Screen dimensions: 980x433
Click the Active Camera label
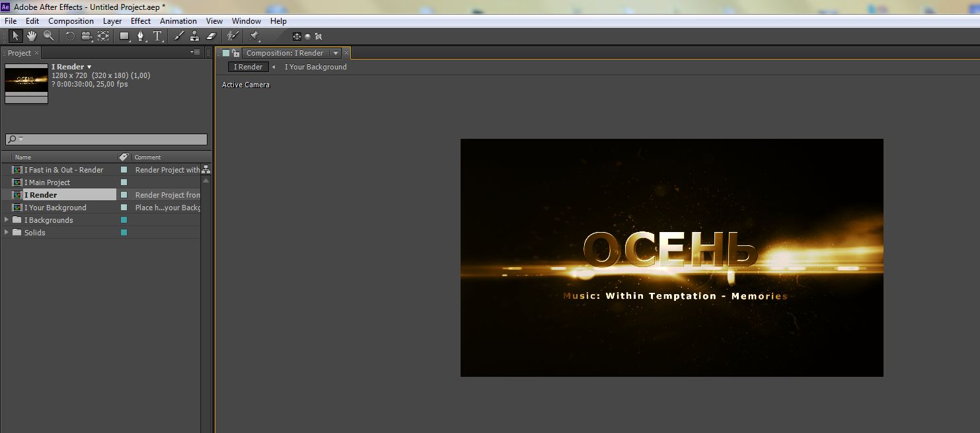pyautogui.click(x=246, y=85)
